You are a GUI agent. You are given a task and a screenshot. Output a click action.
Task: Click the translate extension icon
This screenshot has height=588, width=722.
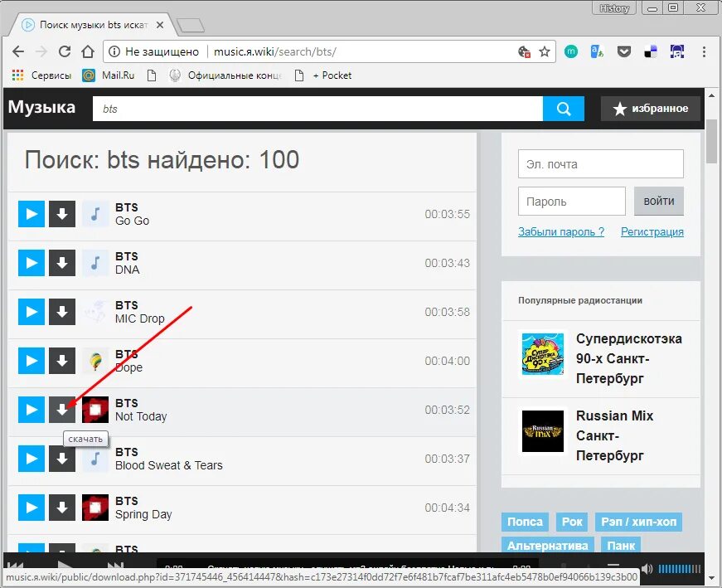click(597, 51)
